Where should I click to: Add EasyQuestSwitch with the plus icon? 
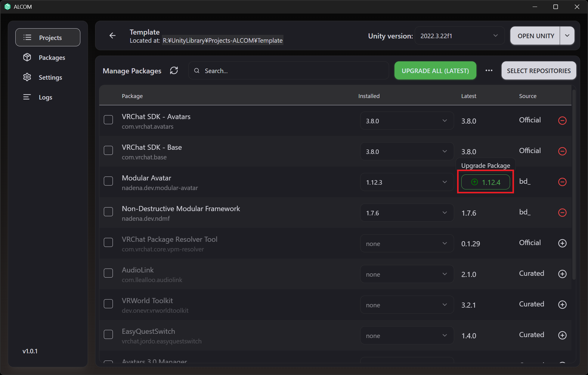click(x=562, y=335)
